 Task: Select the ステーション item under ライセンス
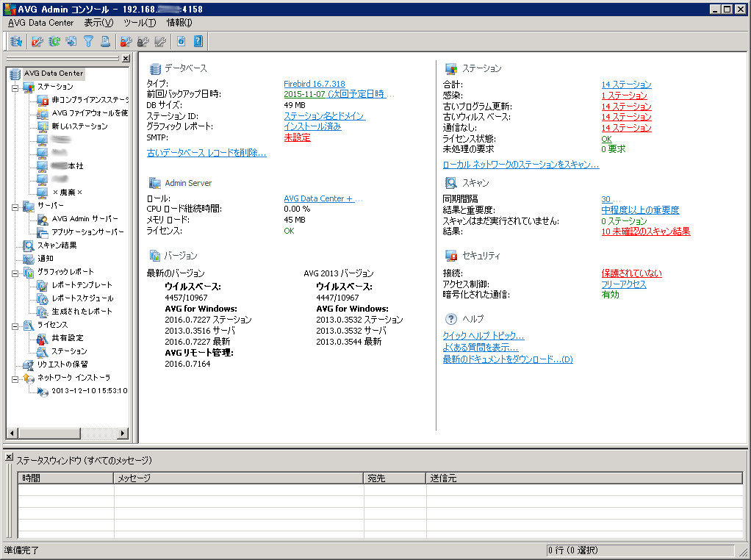tap(70, 351)
